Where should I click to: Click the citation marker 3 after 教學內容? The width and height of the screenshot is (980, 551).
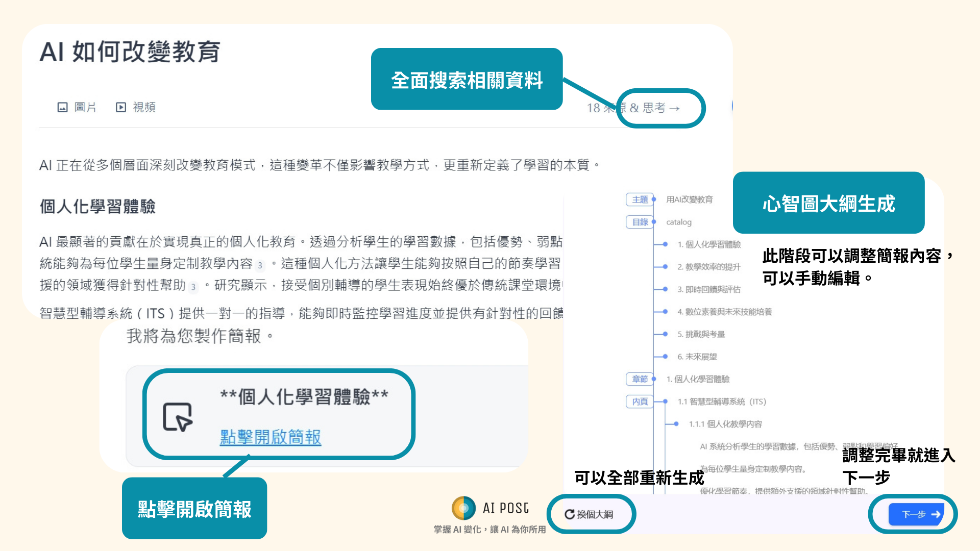260,265
